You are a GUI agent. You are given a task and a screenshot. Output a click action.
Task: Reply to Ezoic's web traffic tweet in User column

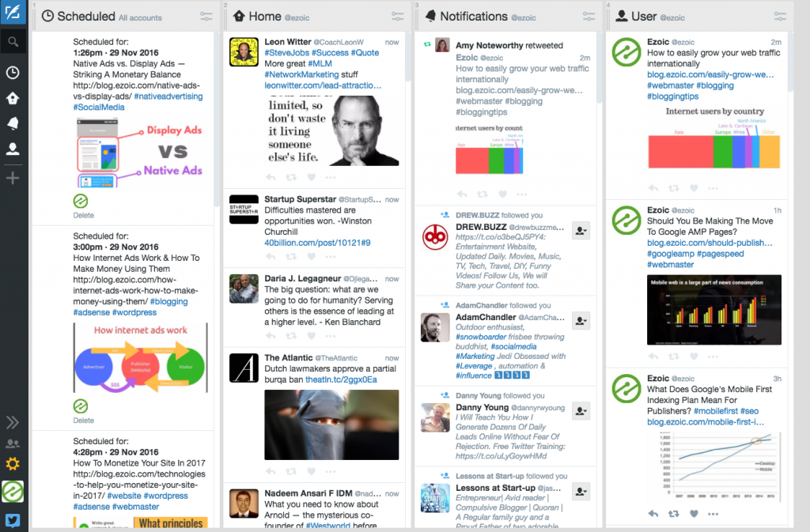tap(653, 188)
